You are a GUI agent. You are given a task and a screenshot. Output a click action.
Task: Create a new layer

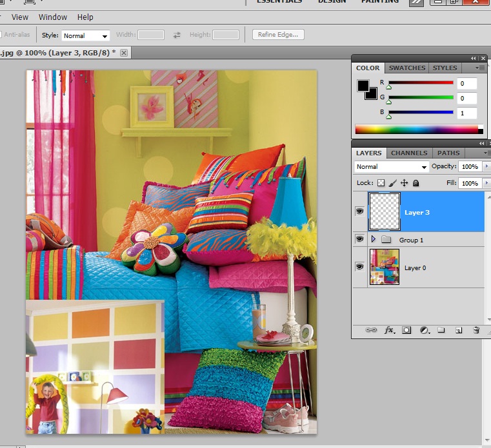click(459, 330)
